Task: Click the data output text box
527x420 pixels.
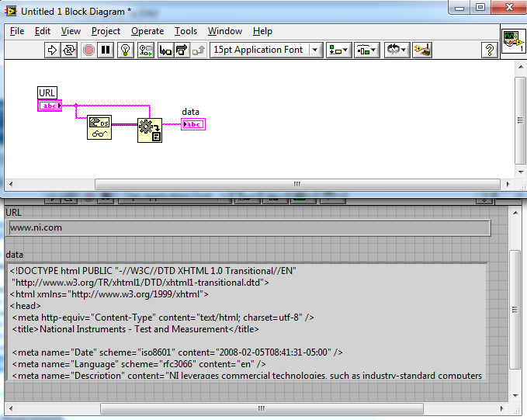Action: pyautogui.click(x=248, y=322)
